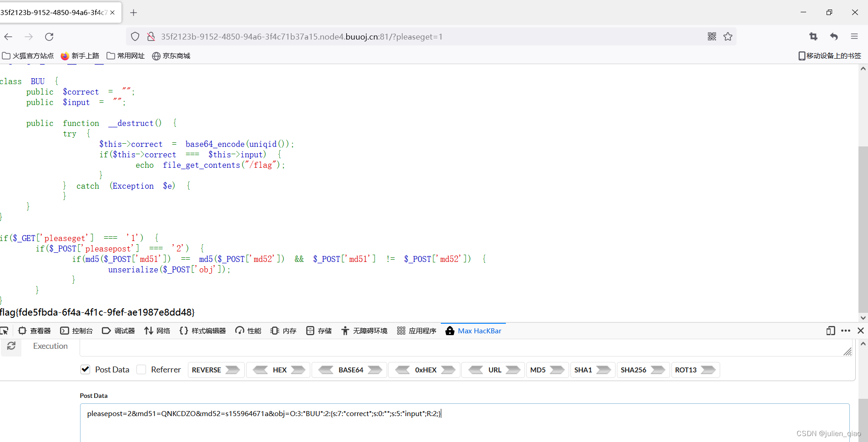
Task: Switch to the 查看器 inspector tab
Action: [x=35, y=331]
